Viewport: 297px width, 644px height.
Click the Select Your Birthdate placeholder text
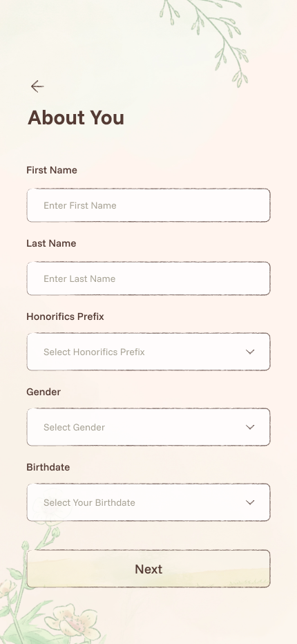(x=90, y=502)
